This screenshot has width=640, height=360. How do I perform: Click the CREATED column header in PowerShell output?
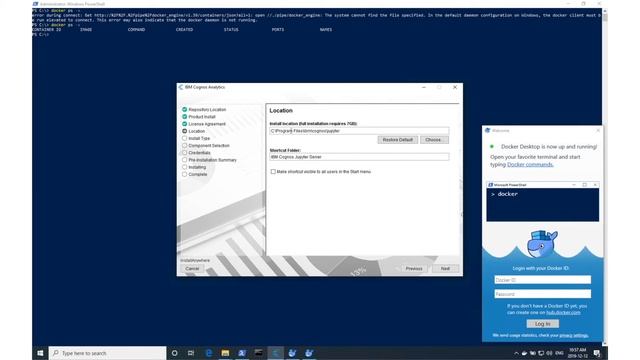[x=184, y=30]
